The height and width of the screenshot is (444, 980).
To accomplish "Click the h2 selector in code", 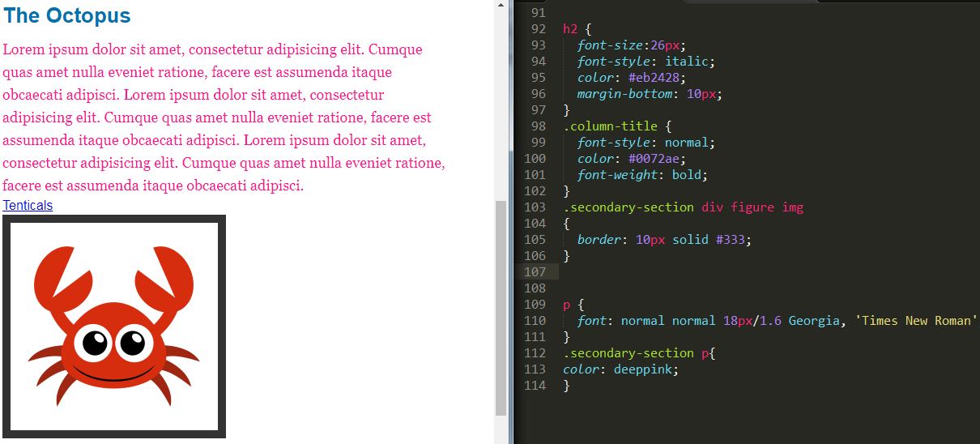I will coord(569,29).
